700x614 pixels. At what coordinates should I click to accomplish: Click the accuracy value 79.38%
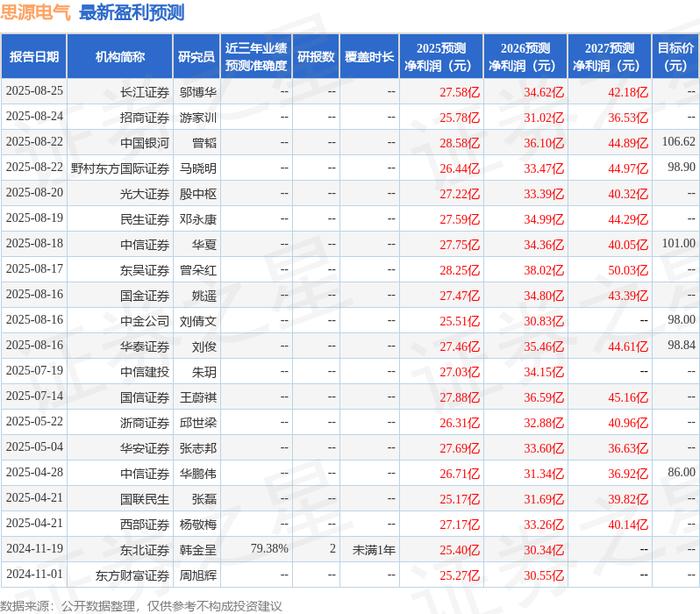tap(269, 549)
